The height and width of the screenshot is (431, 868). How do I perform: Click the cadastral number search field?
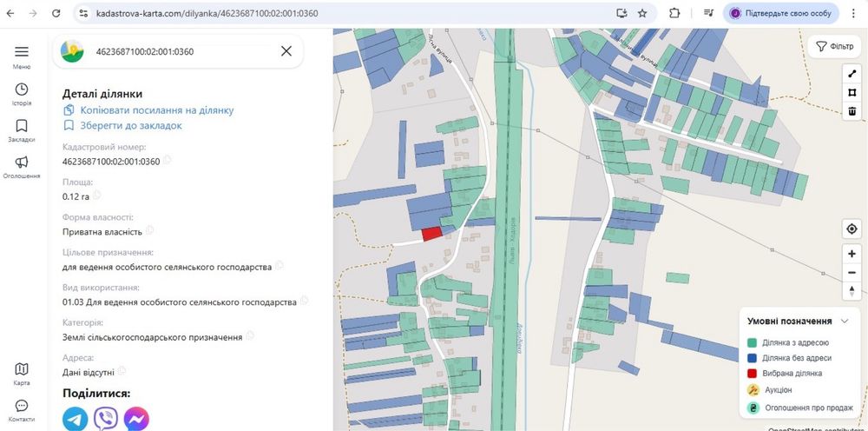174,51
